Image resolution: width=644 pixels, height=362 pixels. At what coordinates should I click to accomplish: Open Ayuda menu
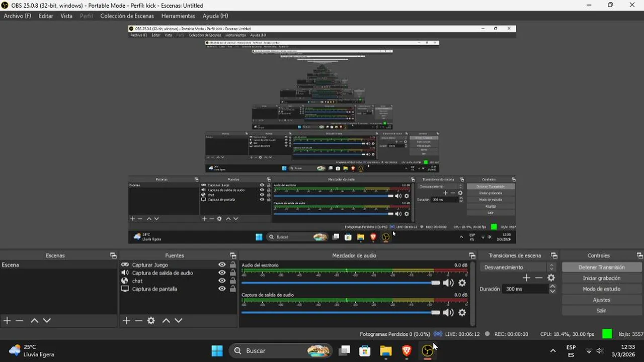point(215,16)
